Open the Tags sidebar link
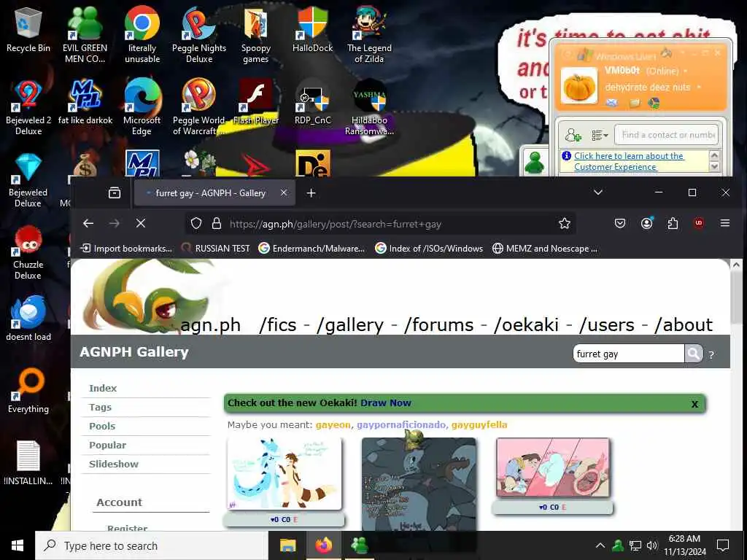The width and height of the screenshot is (747, 560). [x=100, y=407]
